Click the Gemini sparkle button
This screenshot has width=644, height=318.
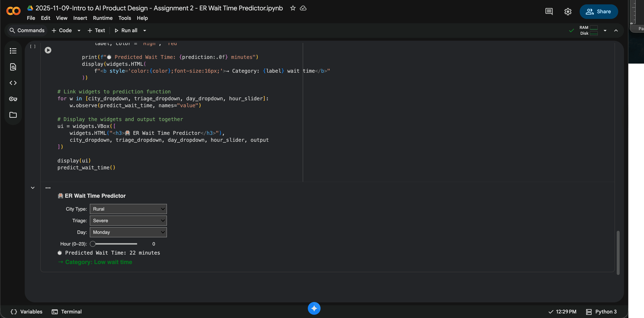point(314,308)
